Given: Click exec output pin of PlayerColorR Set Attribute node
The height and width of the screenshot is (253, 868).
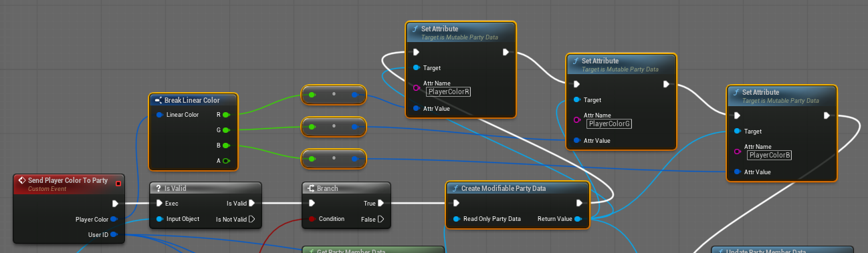Looking at the screenshot, I should coord(506,52).
